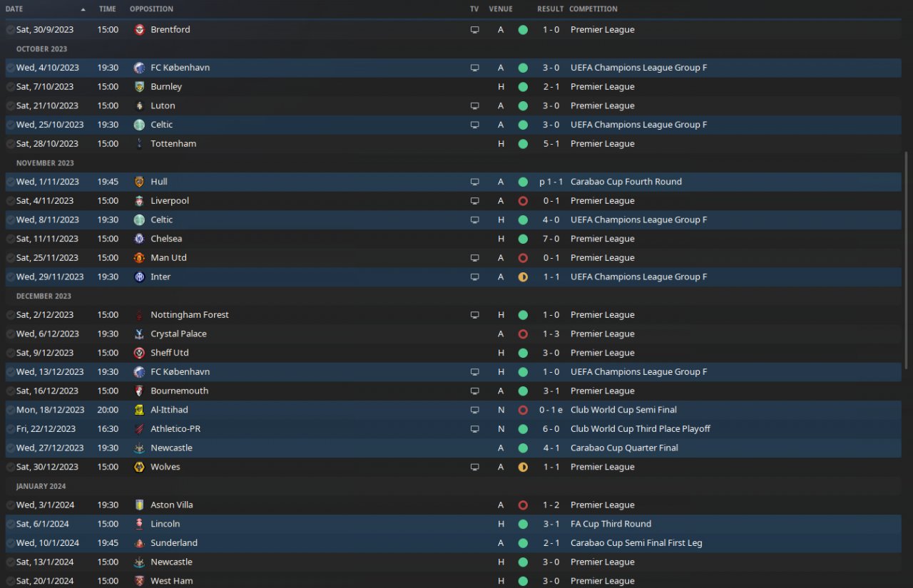Screen dimensions: 913x588
Task: Toggle the check circle for Burnley fixture
Action: 10,87
